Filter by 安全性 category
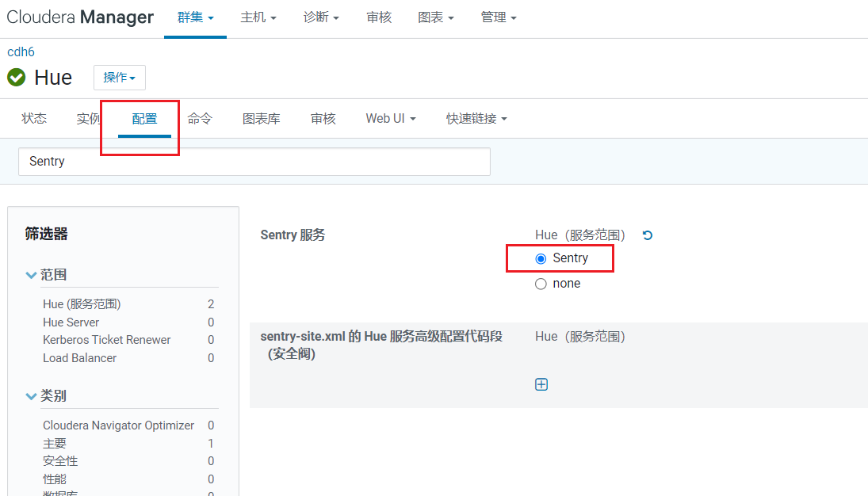Image resolution: width=868 pixels, height=496 pixels. coord(60,461)
